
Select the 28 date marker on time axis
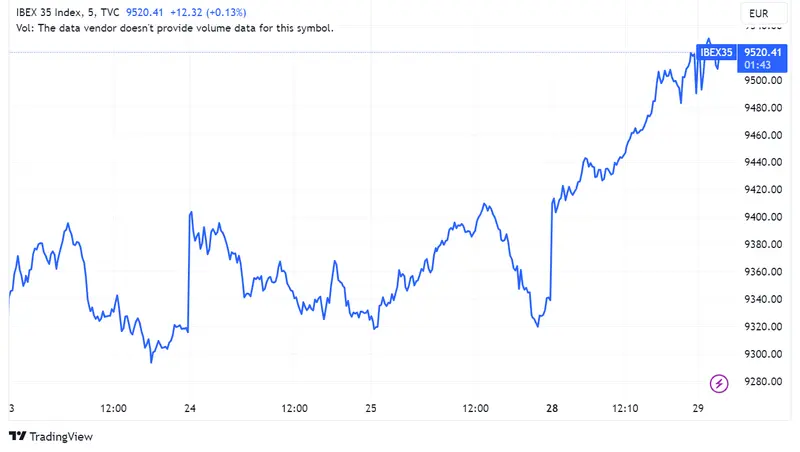tap(552, 408)
